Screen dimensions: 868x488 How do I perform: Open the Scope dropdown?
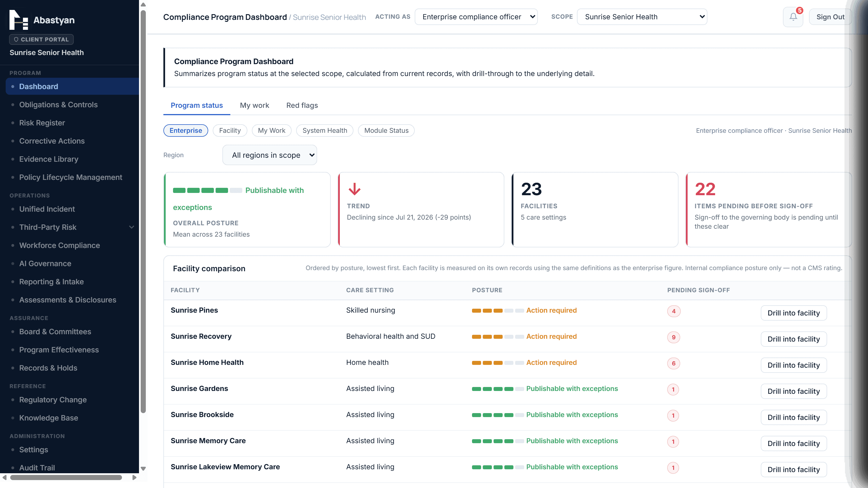(x=642, y=17)
